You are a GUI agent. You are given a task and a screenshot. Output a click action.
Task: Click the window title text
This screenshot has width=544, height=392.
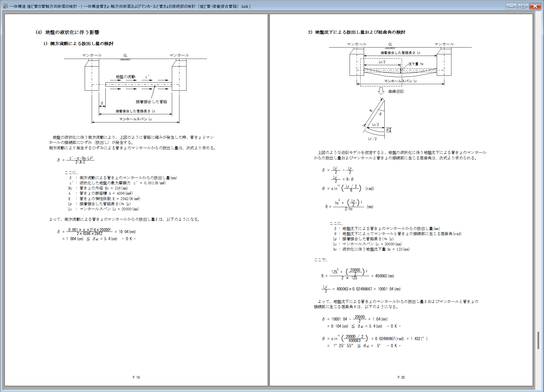coord(130,6)
